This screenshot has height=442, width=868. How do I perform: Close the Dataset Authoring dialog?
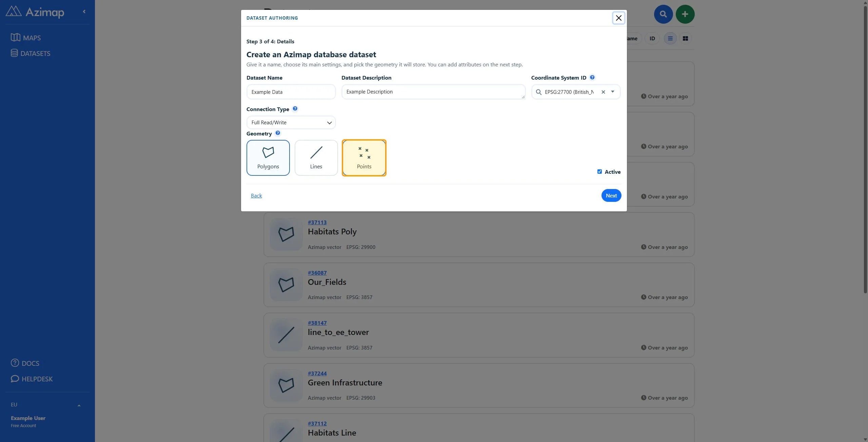tap(618, 18)
